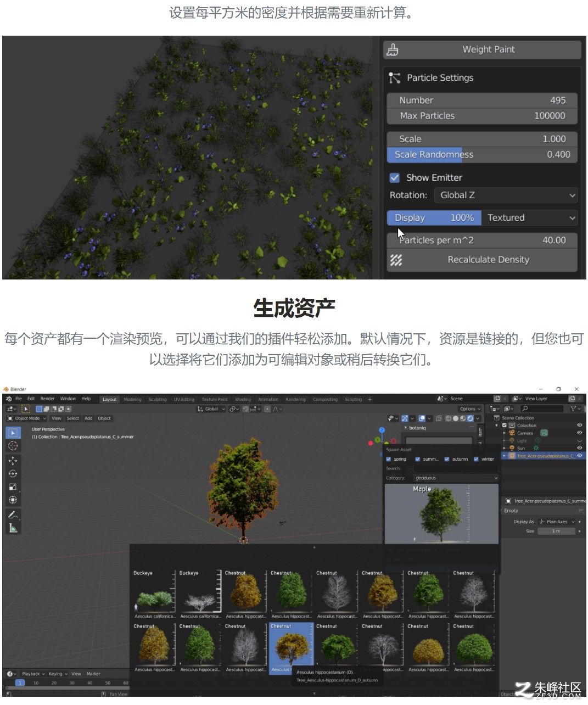Select the Select Box tool
588x705 pixels.
click(13, 433)
